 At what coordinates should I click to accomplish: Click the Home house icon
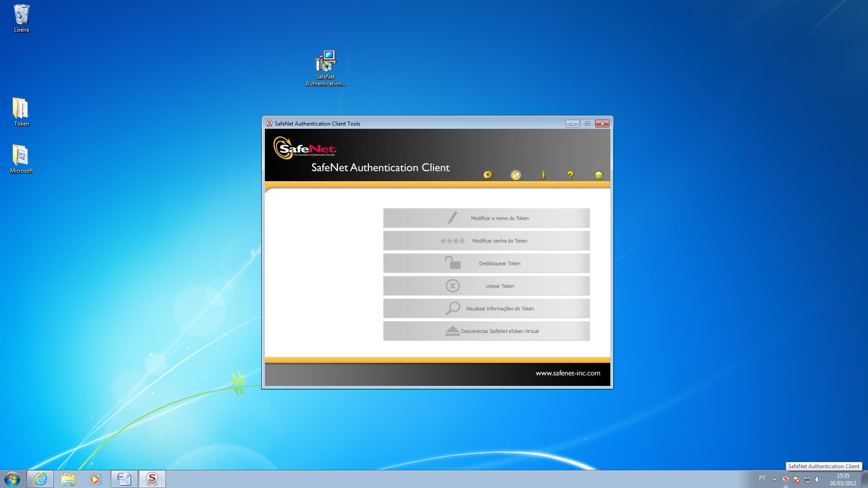[598, 175]
